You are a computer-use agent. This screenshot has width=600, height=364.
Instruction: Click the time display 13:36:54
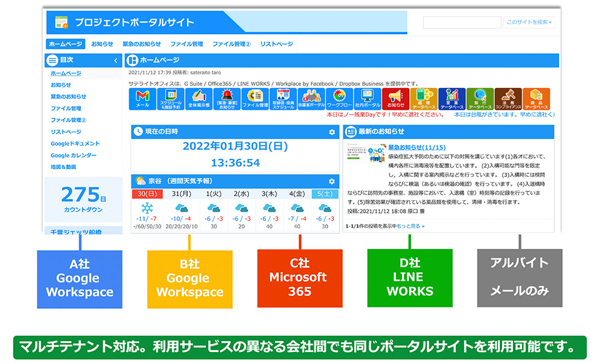235,163
